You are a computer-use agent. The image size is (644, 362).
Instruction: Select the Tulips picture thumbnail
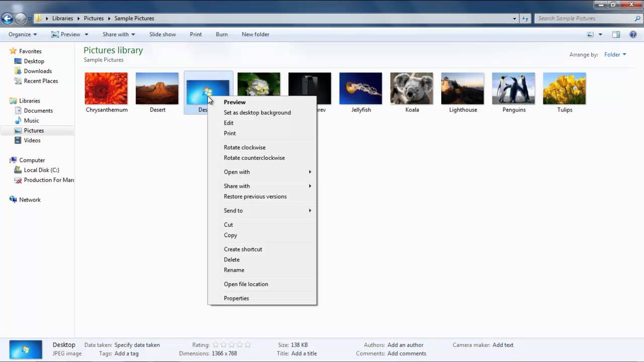(565, 88)
